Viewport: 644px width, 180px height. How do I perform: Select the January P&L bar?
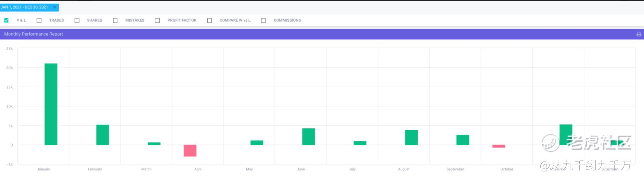click(51, 104)
